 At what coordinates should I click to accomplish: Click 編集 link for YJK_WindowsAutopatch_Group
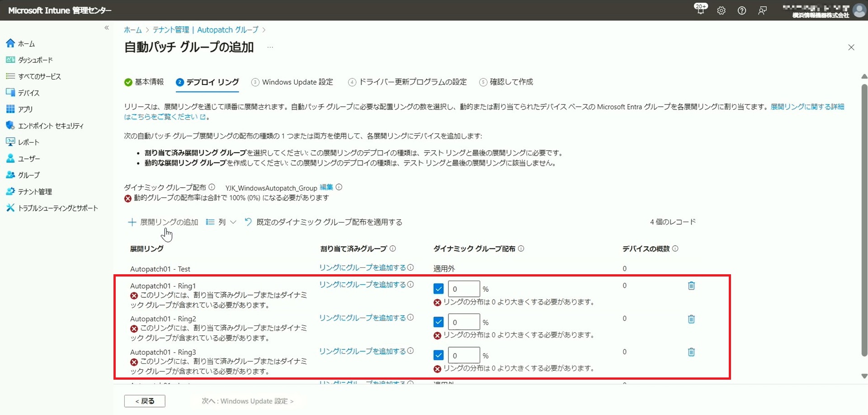[x=326, y=187]
